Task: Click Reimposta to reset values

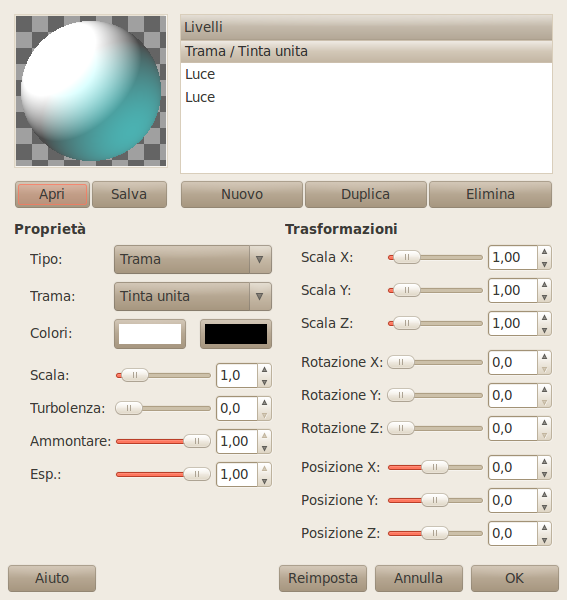Action: pos(323,578)
